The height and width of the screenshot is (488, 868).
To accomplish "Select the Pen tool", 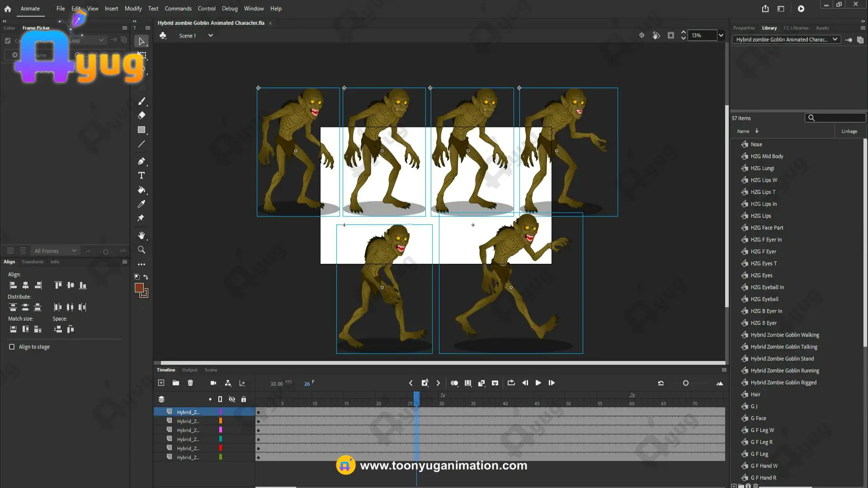I will point(142,161).
